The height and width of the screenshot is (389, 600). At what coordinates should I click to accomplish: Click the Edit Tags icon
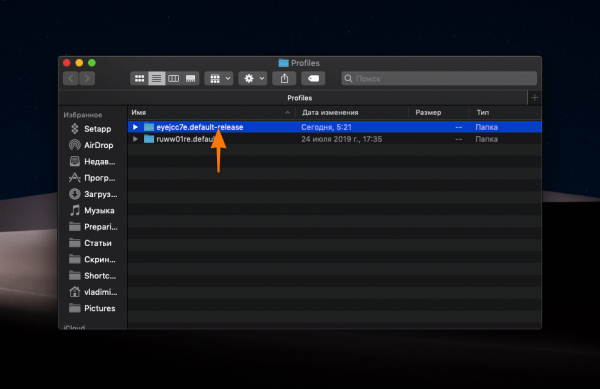click(313, 78)
